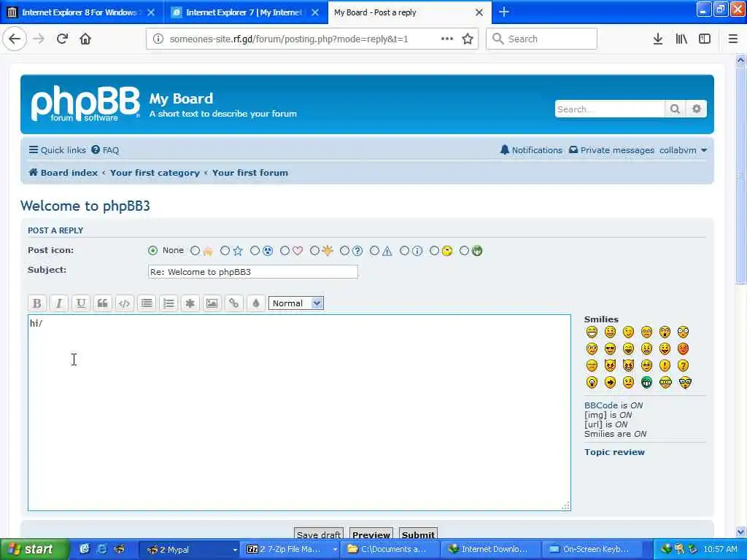Image resolution: width=747 pixels, height=560 pixels.
Task: Open the FAQ page
Action: [x=105, y=150]
